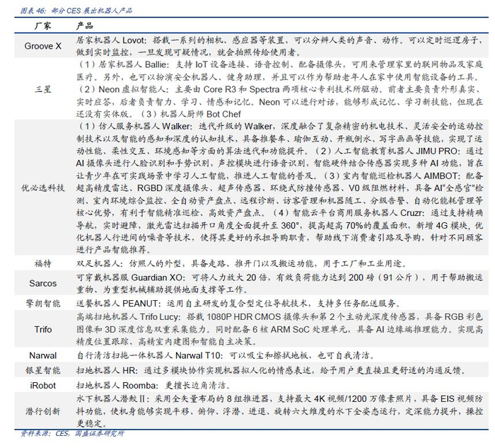Click the 三星 manufacturer cell
The width and height of the screenshot is (495, 448).
point(42,89)
